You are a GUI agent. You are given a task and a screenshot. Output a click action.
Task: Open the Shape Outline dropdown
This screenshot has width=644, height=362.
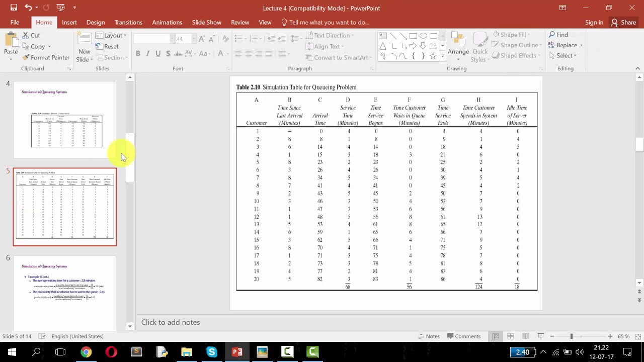[x=516, y=45]
